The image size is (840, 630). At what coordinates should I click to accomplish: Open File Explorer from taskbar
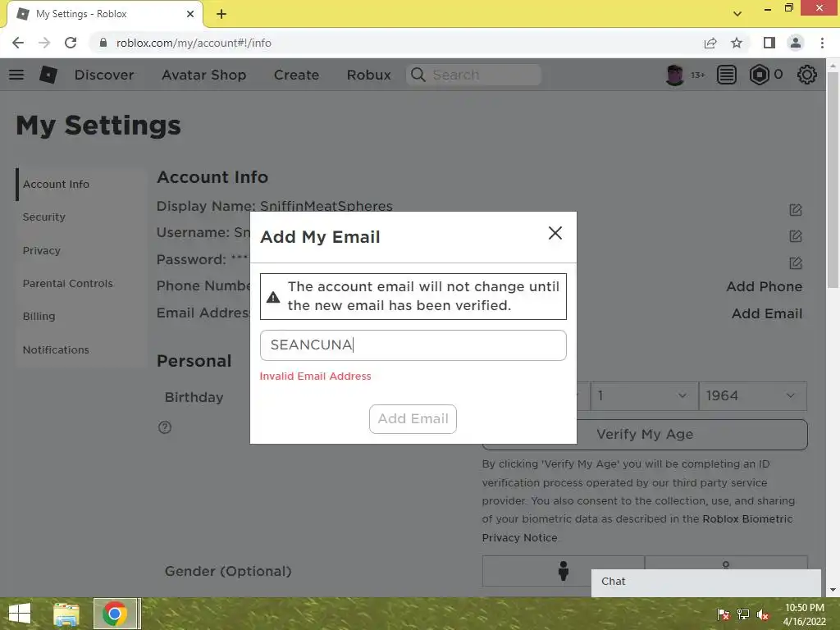[x=66, y=614]
